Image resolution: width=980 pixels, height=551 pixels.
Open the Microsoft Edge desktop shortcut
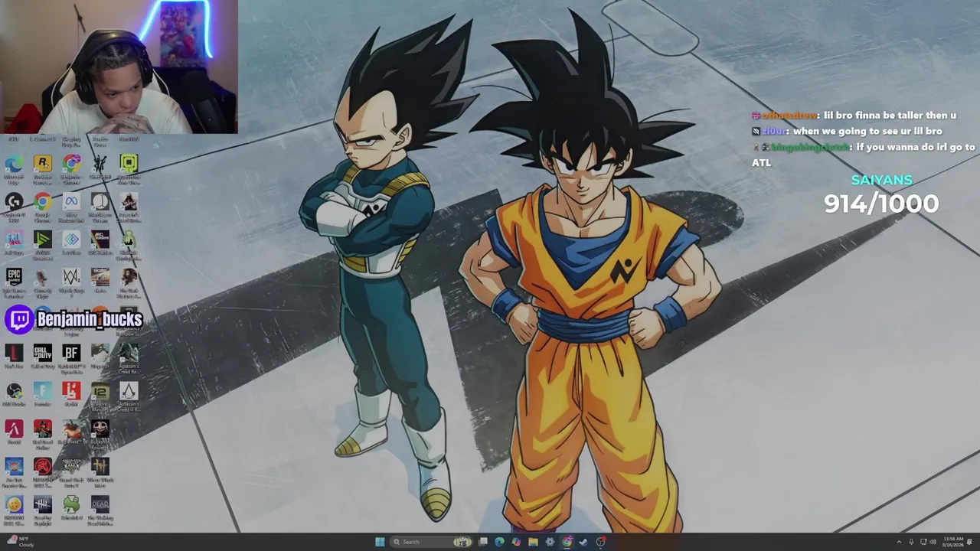[14, 170]
